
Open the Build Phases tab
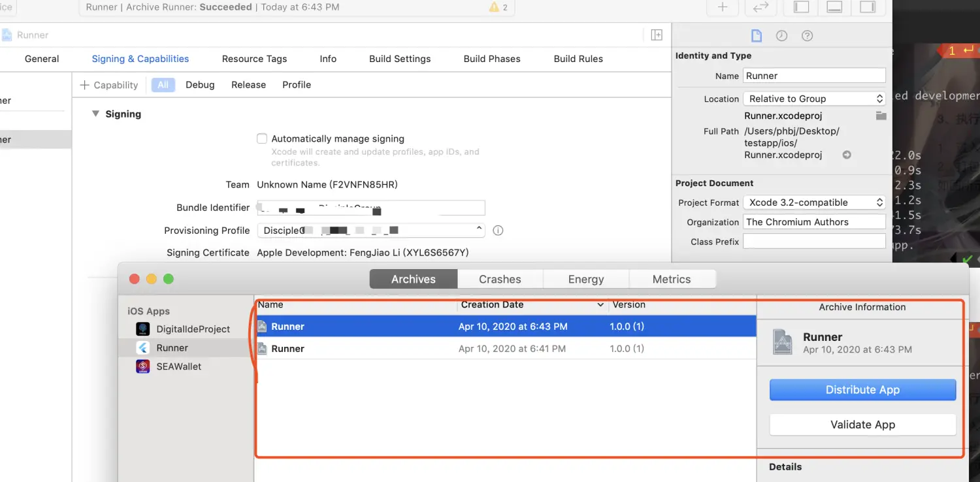tap(492, 59)
